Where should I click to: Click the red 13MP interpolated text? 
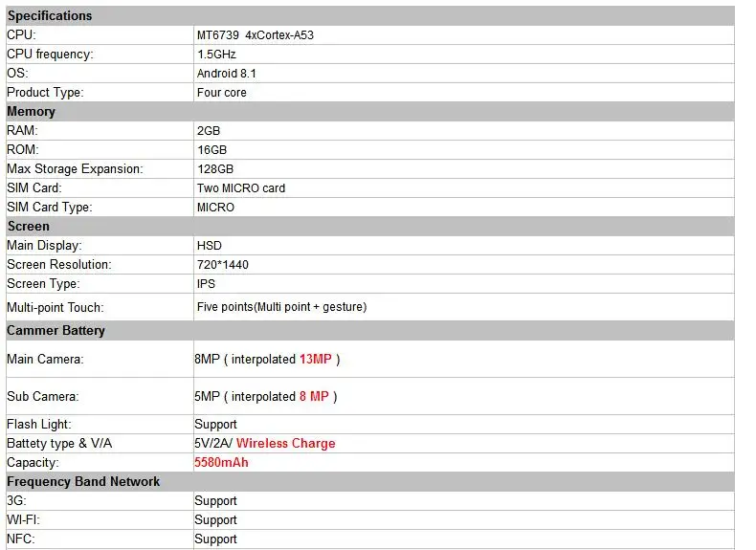pos(316,359)
